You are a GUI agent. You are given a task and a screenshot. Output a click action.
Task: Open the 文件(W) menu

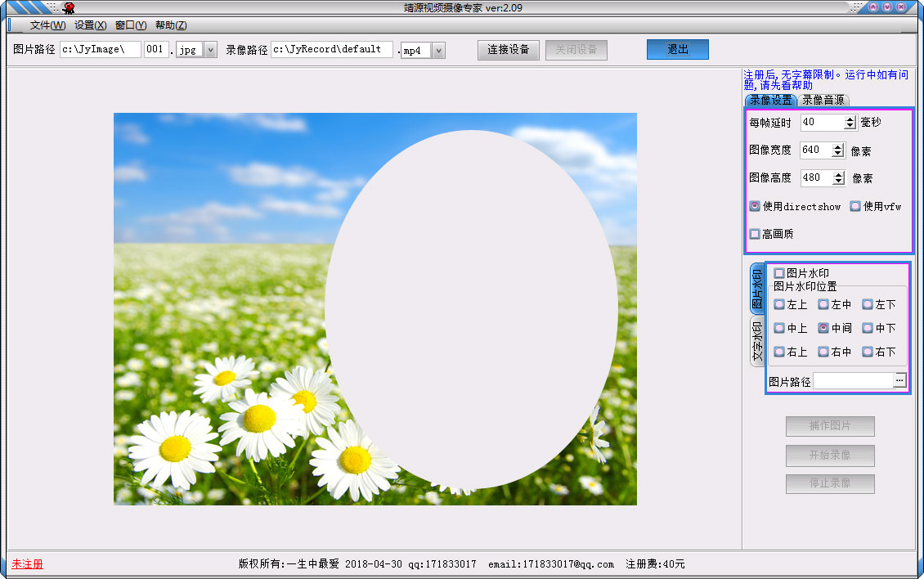pyautogui.click(x=47, y=25)
